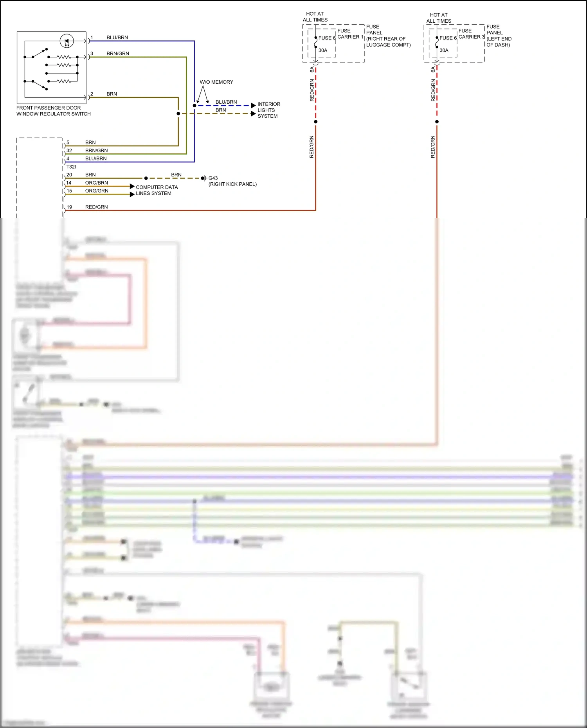Viewport: 587px width, 728px height.
Task: Click the ground symbol next to G43
Action: [x=204, y=178]
